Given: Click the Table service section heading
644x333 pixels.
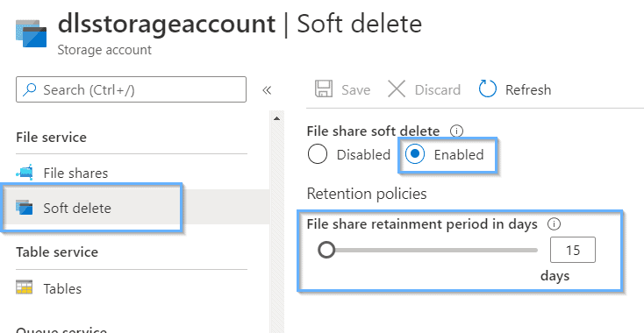Looking at the screenshot, I should point(57,252).
